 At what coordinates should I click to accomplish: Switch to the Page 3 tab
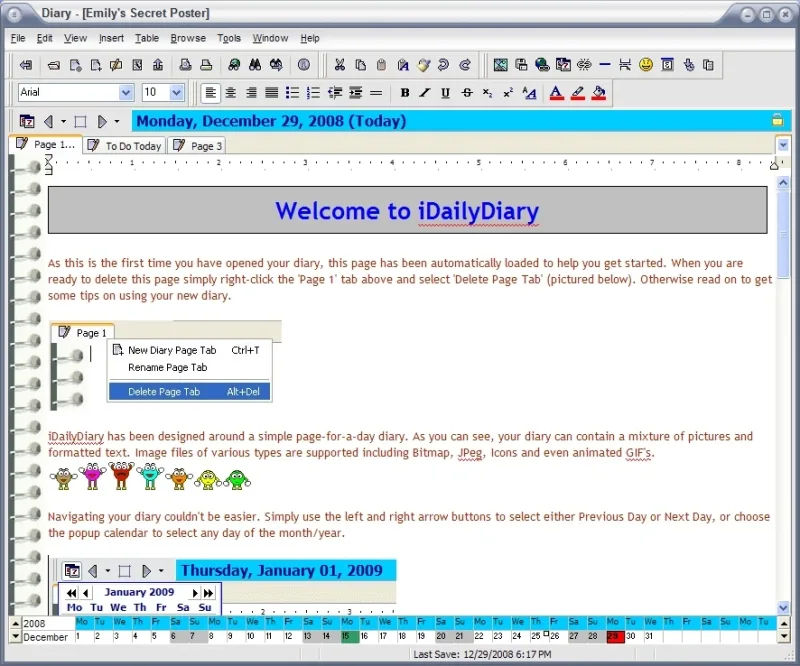[197, 146]
